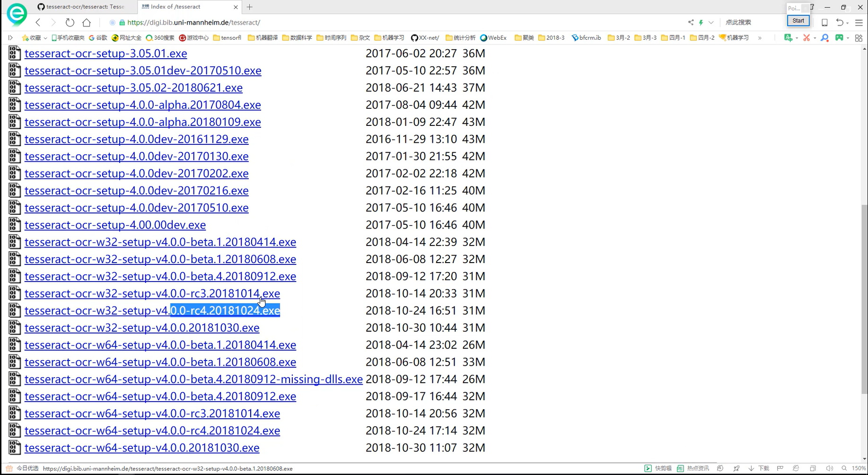Screen dimensions: 868x475
Task: Open the '2018-3' bookmark folder
Action: 552,37
